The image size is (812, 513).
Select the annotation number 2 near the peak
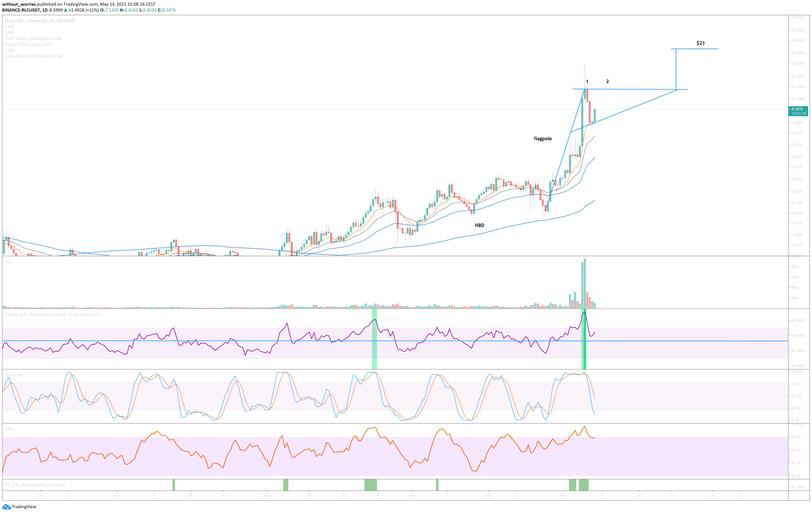tap(607, 82)
